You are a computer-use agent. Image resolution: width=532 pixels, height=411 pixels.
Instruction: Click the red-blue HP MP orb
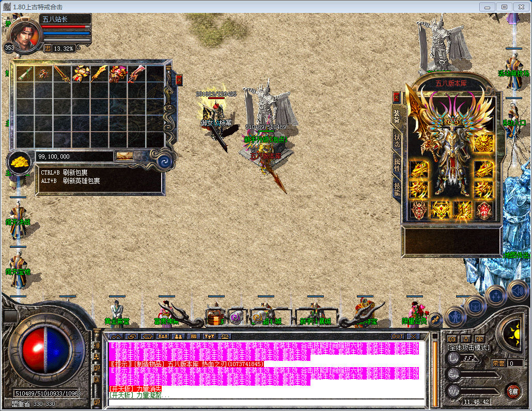46,349
